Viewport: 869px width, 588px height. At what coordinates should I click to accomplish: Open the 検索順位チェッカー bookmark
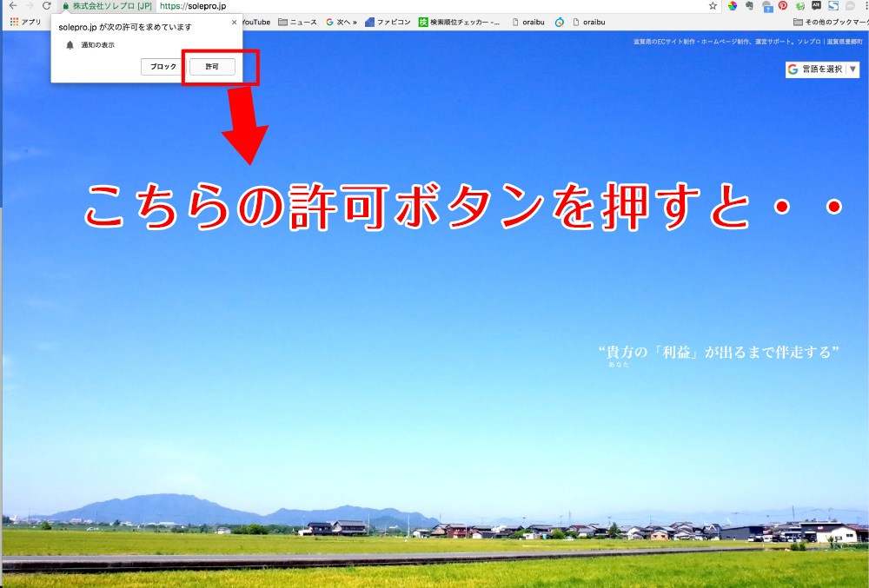459,22
